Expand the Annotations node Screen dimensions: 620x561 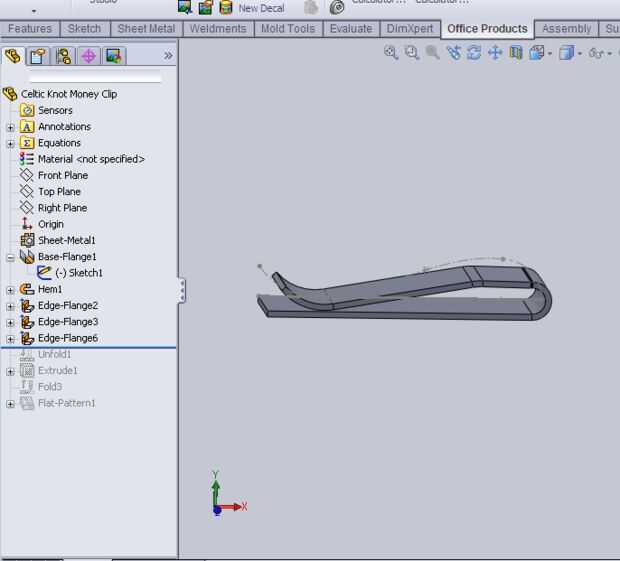[11, 127]
